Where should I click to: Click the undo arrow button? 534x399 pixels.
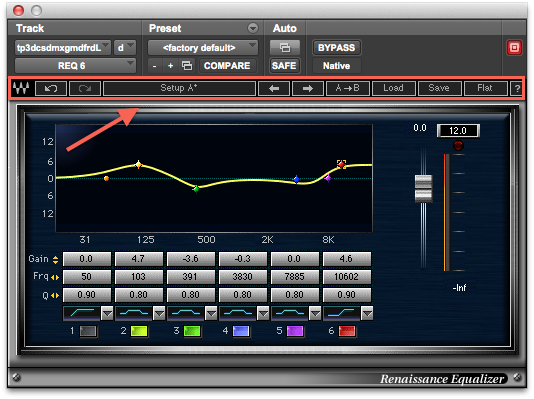click(x=51, y=89)
